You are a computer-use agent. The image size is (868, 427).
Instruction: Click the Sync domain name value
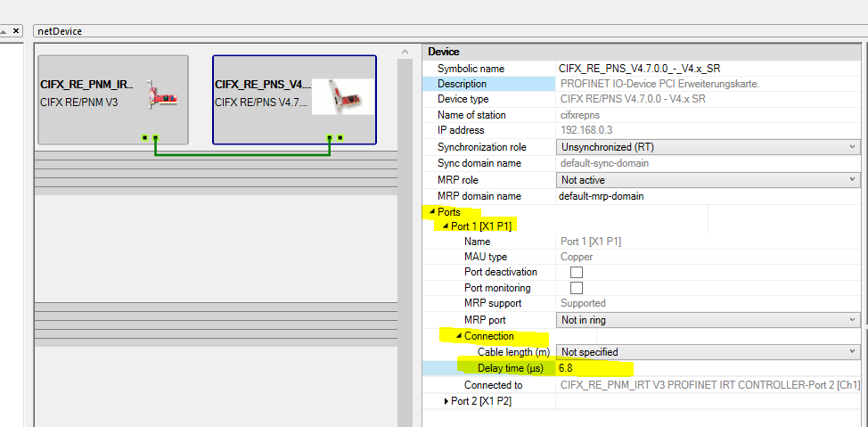point(604,163)
